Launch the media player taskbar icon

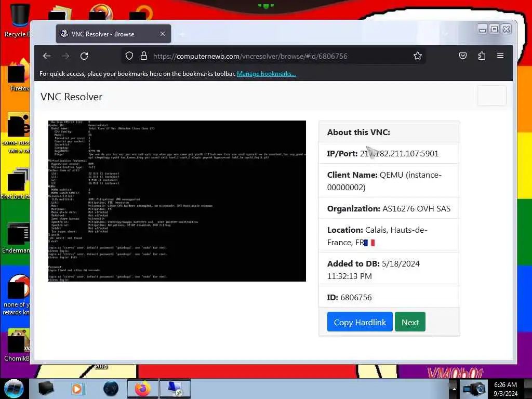point(77,389)
